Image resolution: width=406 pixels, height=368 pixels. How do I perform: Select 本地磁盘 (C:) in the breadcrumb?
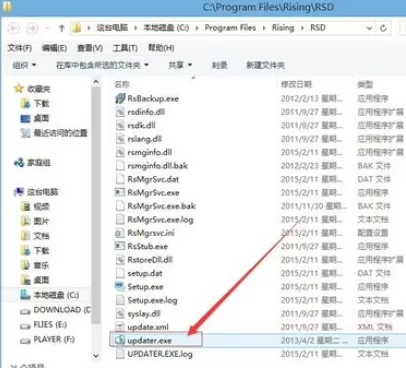coord(166,28)
